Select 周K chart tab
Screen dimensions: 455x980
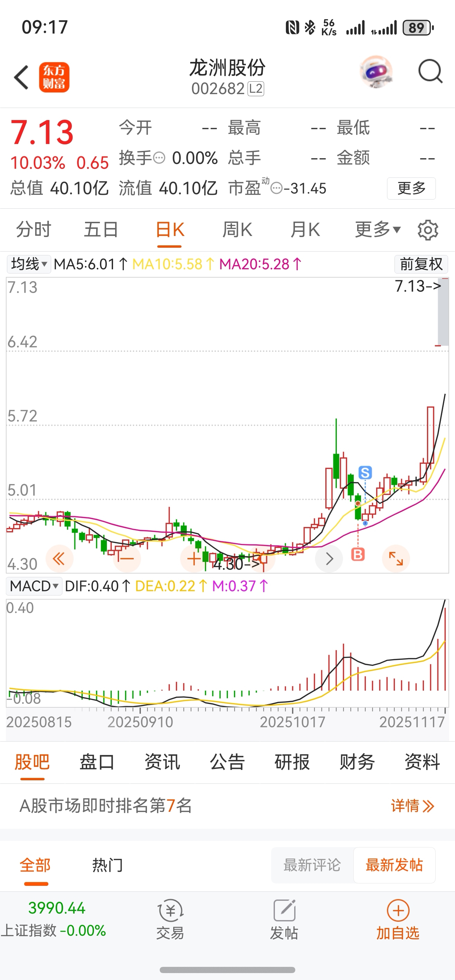tap(237, 229)
